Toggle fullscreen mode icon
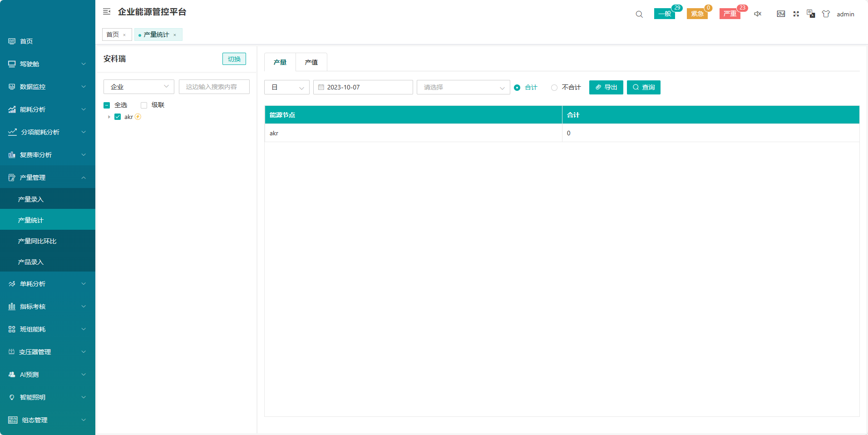This screenshot has height=435, width=868. [796, 14]
